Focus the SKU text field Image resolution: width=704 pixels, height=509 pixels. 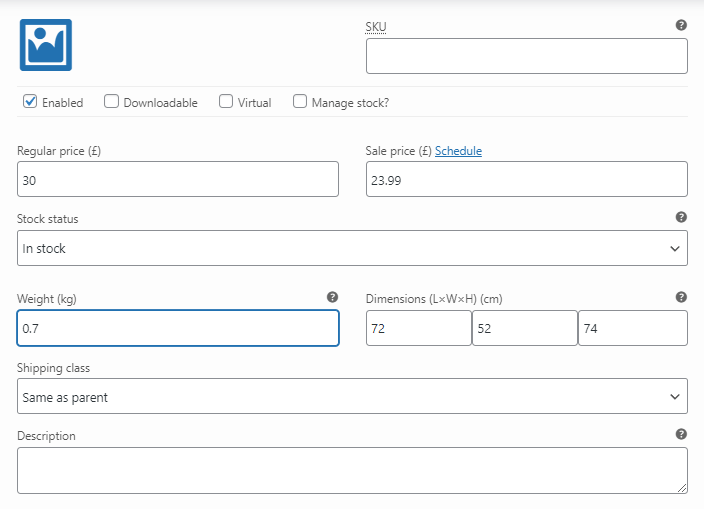pos(526,56)
